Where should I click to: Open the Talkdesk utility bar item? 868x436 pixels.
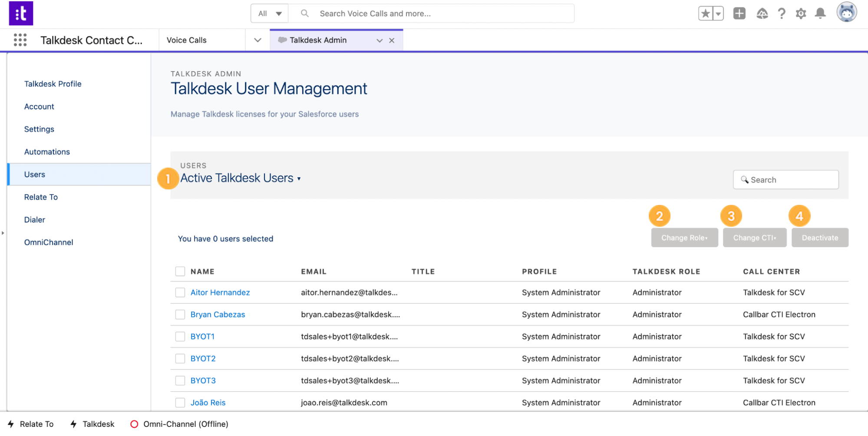click(92, 424)
